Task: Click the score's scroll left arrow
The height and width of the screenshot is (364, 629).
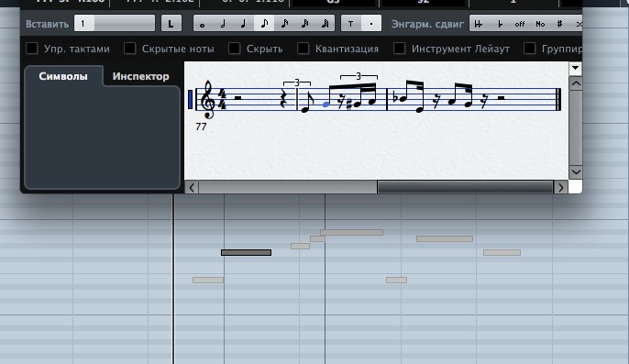Action: [192, 187]
